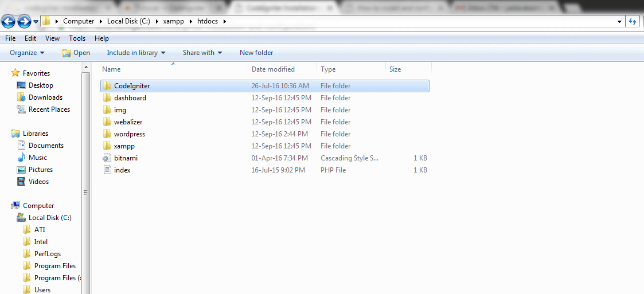Go forward with the Forward arrow button

pos(24,21)
